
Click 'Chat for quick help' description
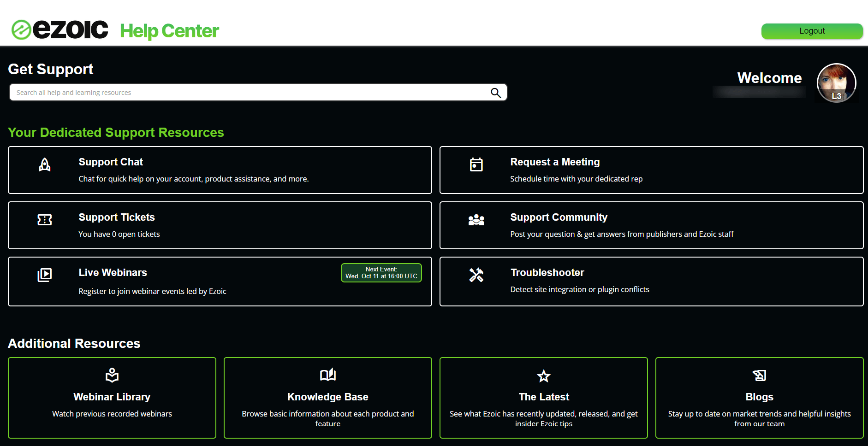(193, 179)
